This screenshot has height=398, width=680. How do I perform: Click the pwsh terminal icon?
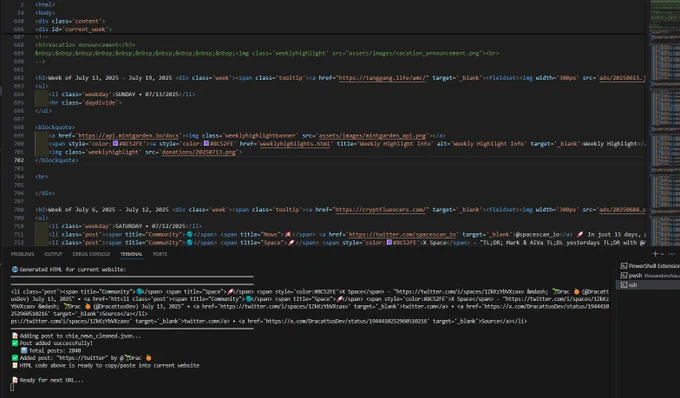[624, 275]
